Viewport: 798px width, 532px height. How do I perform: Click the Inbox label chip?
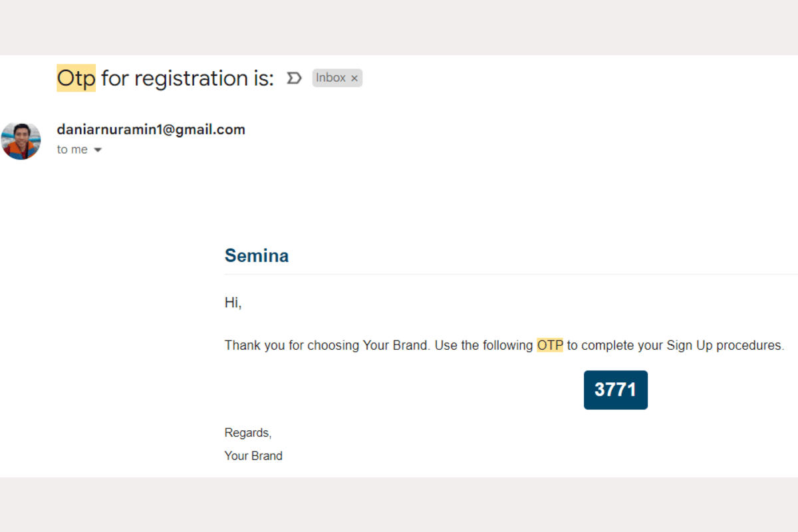coord(331,78)
